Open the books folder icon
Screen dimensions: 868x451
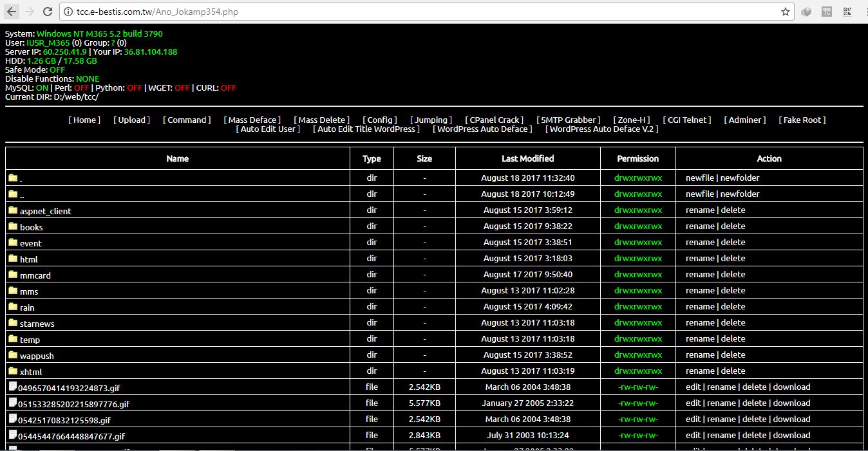click(x=13, y=226)
